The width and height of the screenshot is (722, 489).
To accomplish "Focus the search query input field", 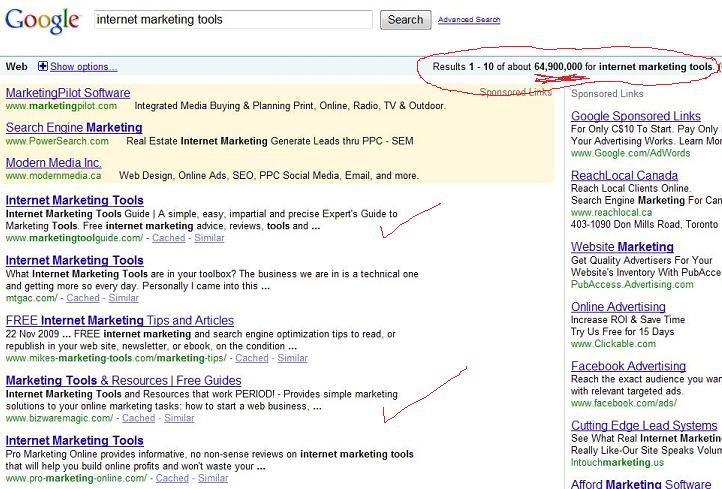I will pyautogui.click(x=233, y=20).
